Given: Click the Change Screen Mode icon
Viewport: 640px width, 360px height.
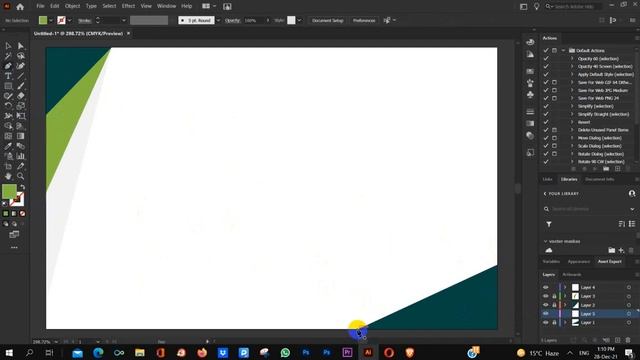Looking at the screenshot, I should (14, 234).
